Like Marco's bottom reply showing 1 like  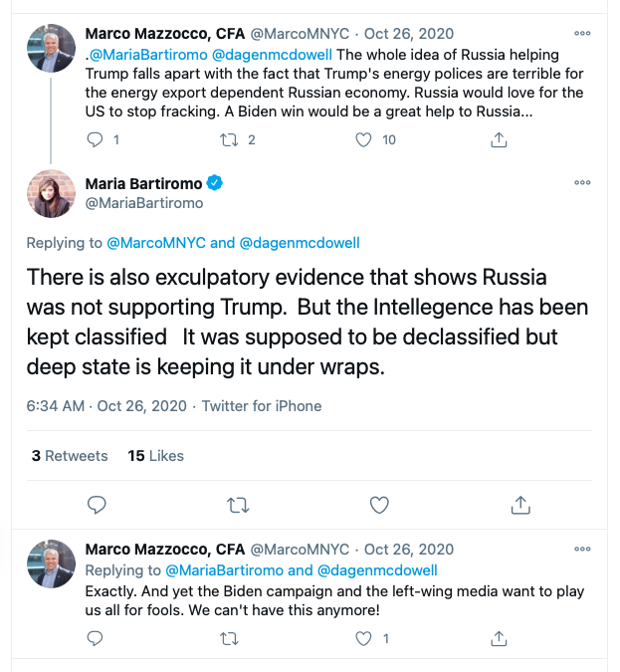[364, 638]
